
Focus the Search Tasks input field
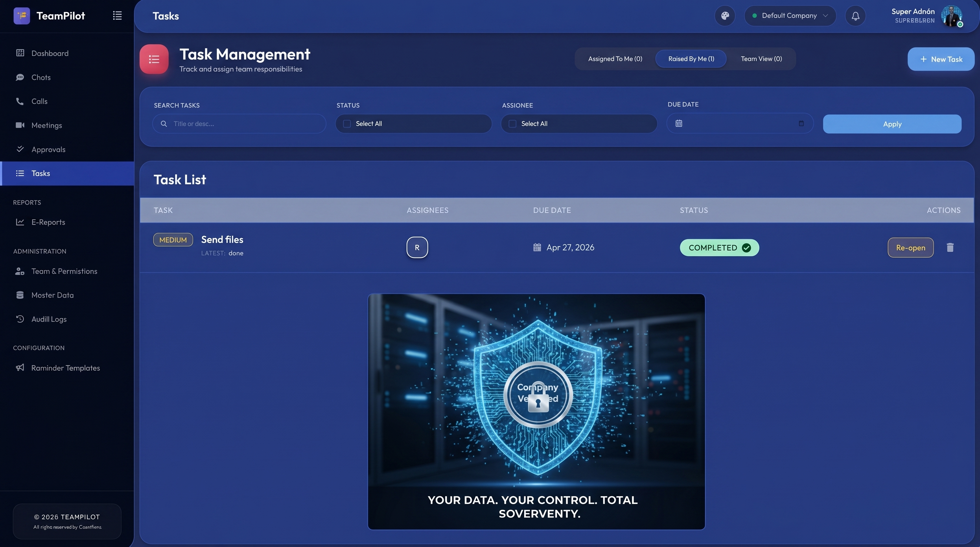coord(239,124)
